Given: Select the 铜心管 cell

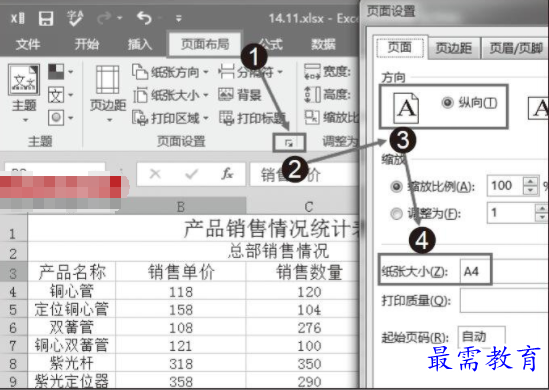Looking at the screenshot, I should (x=71, y=291).
